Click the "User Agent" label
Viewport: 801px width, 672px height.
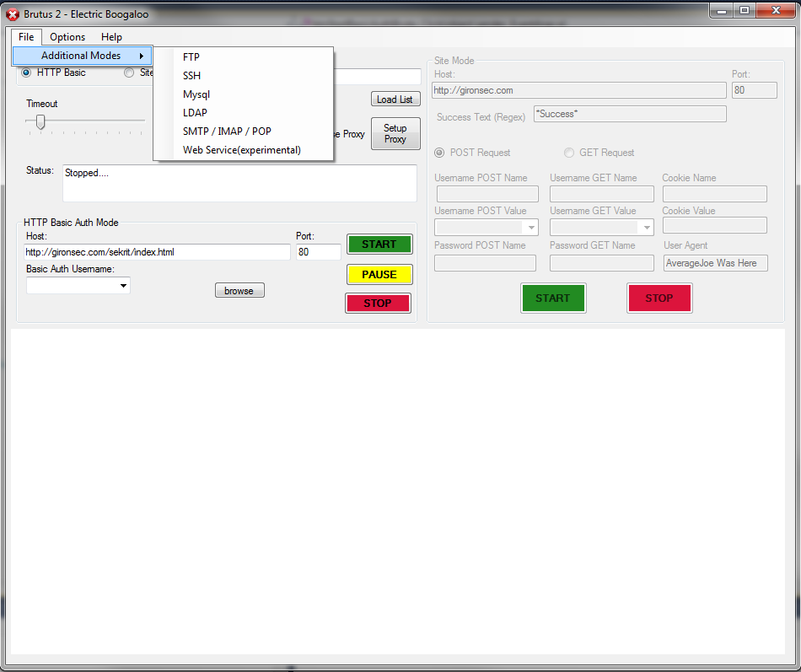click(x=685, y=245)
